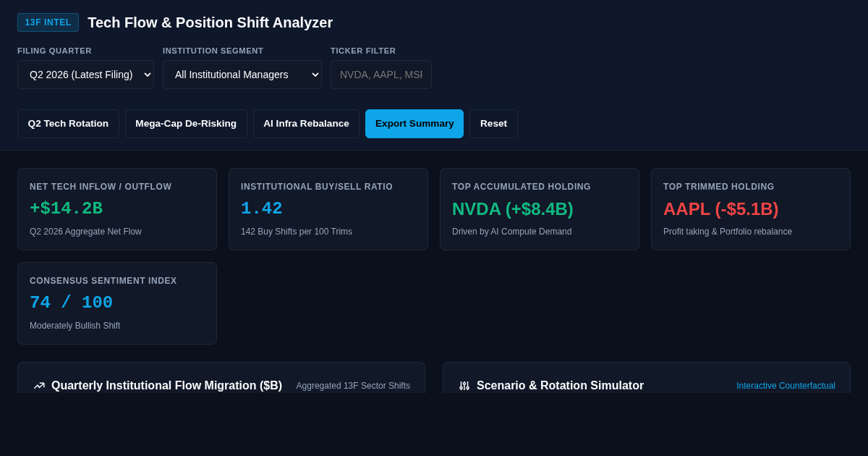Click the Buy/Sell Ratio value 1.42
This screenshot has width=868, height=456.
262,208
